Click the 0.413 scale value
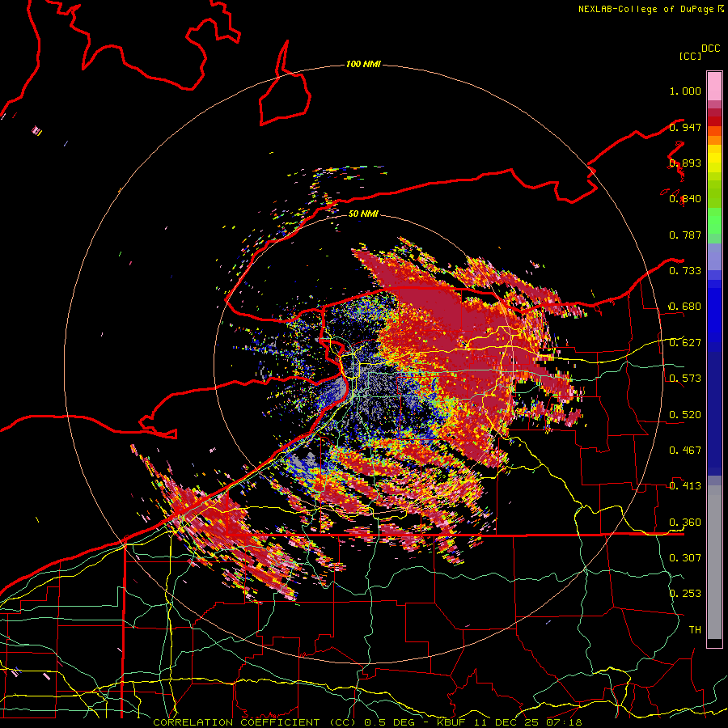Screen dimensions: 728x728 click(x=685, y=486)
